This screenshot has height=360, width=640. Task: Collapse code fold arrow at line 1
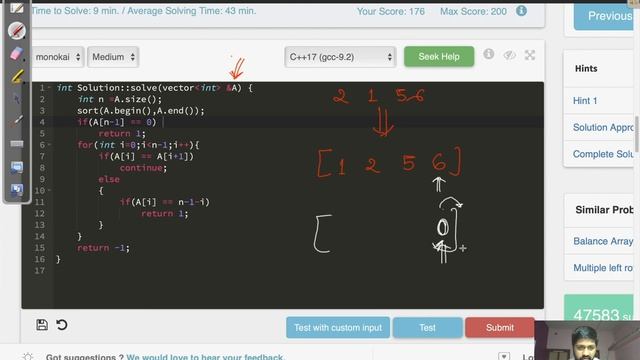click(49, 87)
